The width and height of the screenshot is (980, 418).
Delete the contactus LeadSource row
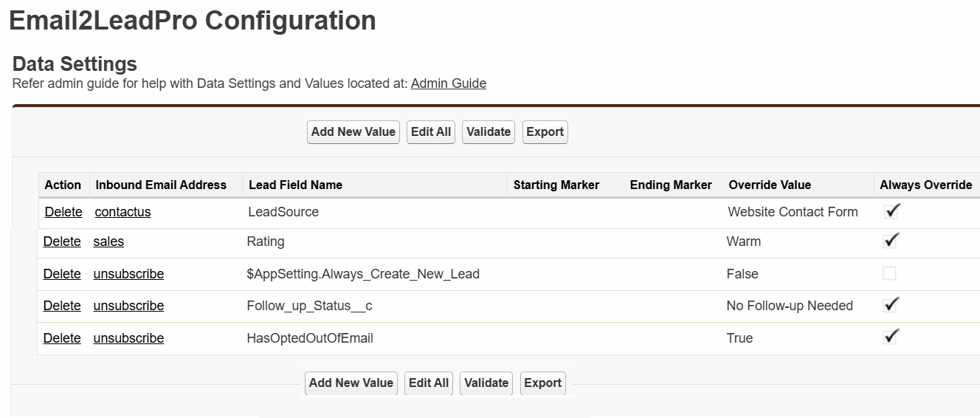click(63, 212)
